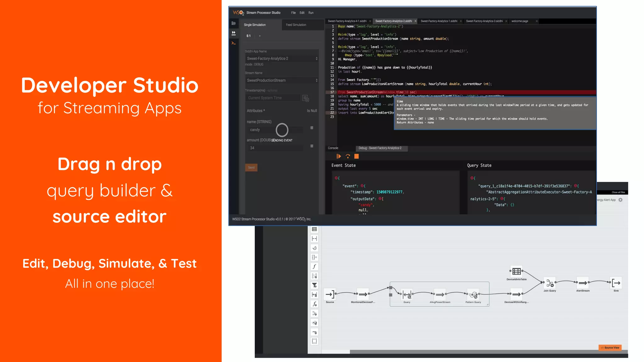Click the Sink node on the canvas

tap(616, 283)
